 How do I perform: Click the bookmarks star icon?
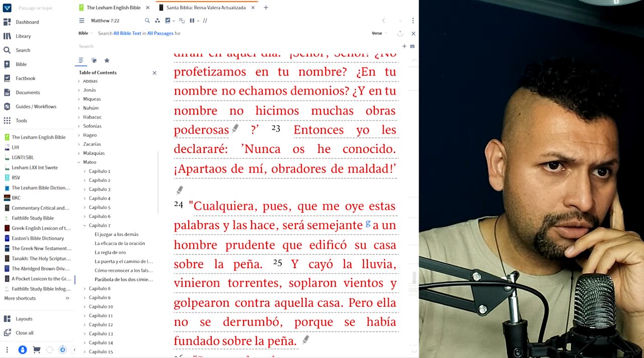(107, 60)
